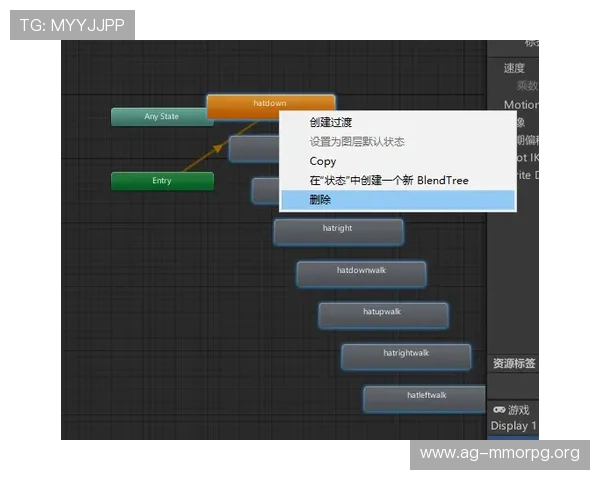The height and width of the screenshot is (480, 600).
Task: Click the Entry to hatdown transition arrow
Action: tap(217, 148)
